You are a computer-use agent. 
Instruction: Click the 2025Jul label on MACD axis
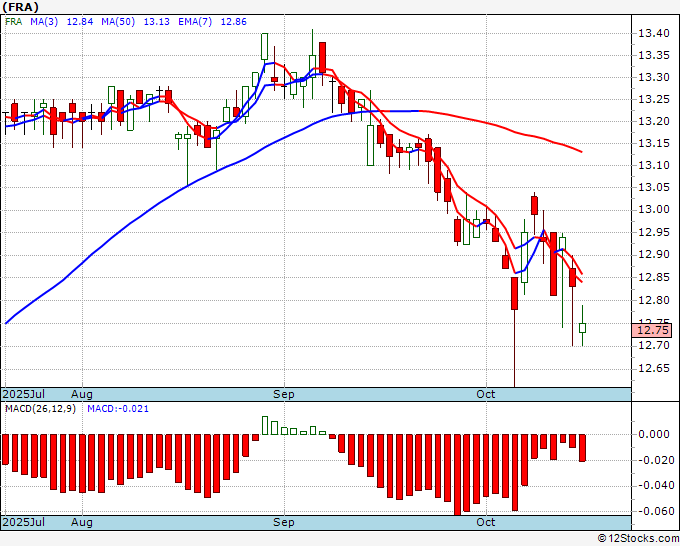(x=24, y=522)
